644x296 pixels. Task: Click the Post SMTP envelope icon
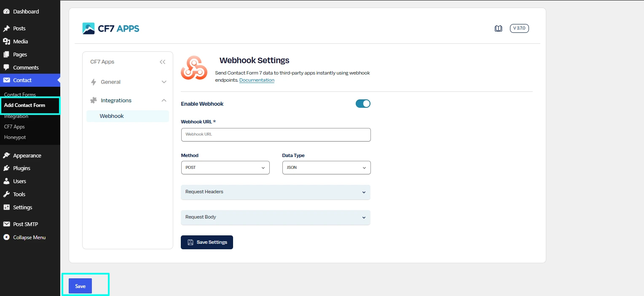[x=6, y=224]
